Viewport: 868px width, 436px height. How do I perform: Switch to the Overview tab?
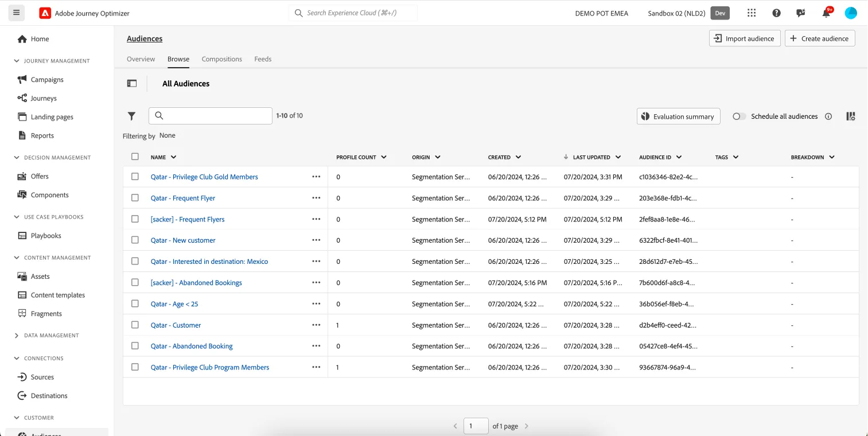[x=141, y=59]
